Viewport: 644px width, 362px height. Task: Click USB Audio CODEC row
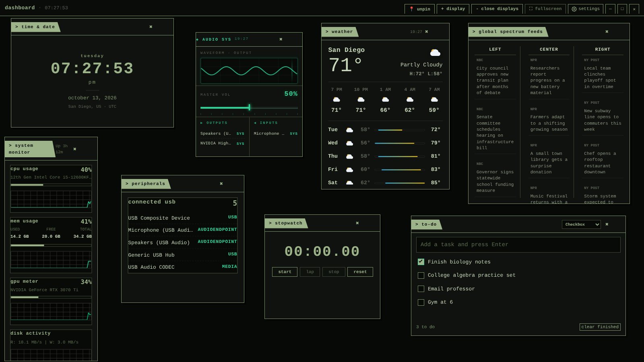coord(182,267)
